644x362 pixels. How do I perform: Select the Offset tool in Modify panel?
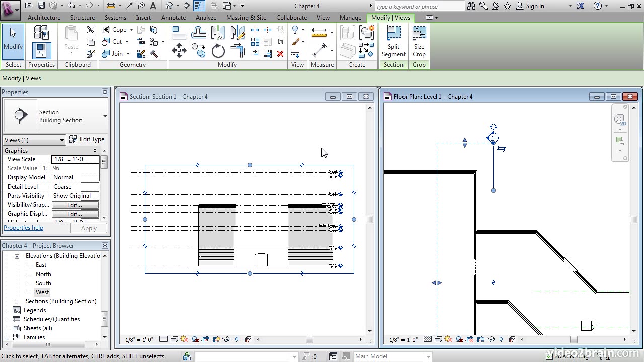[x=199, y=33]
